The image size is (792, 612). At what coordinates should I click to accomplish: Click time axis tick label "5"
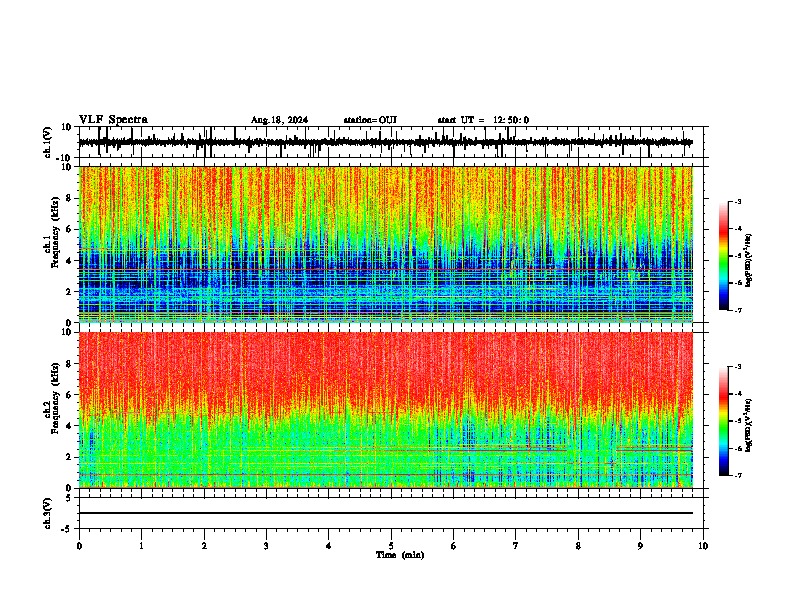tap(391, 546)
